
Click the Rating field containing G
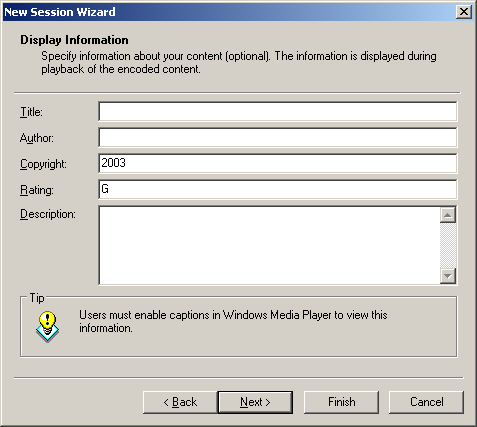[278, 189]
